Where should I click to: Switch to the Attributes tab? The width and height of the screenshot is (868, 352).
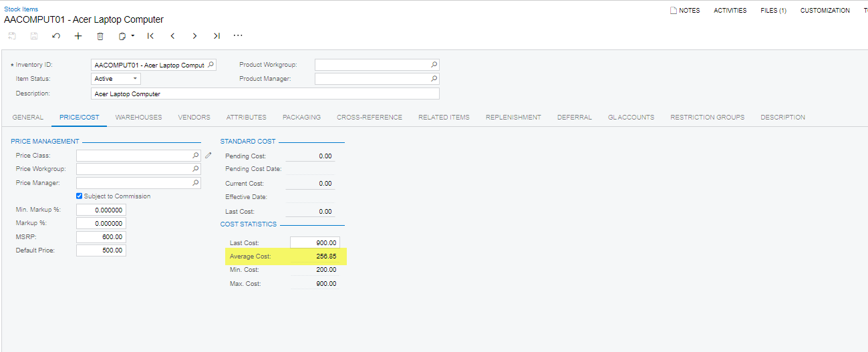[x=247, y=117]
